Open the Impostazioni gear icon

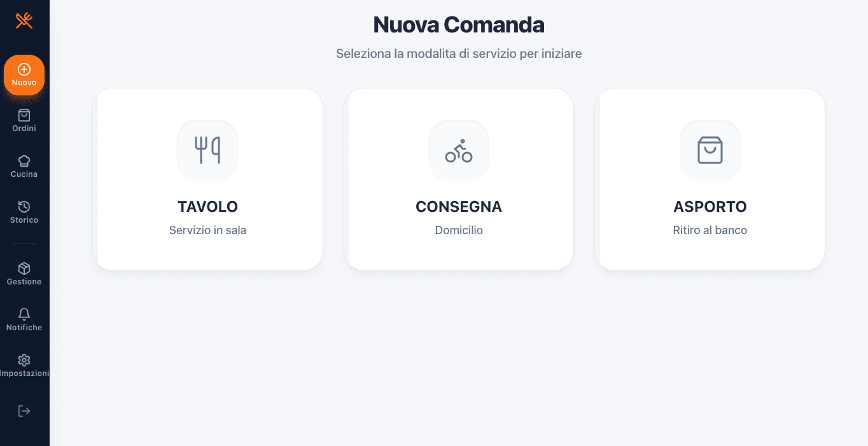click(x=24, y=360)
